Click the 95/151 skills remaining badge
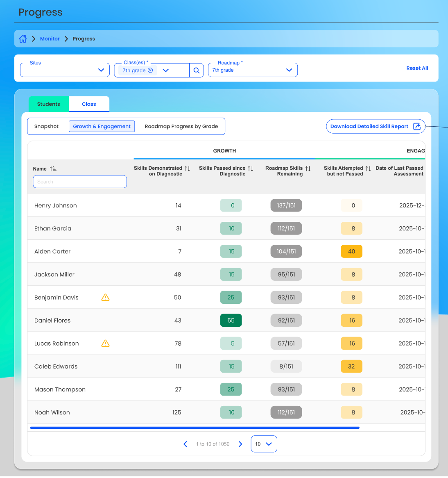This screenshot has height=478, width=448. pyautogui.click(x=286, y=274)
